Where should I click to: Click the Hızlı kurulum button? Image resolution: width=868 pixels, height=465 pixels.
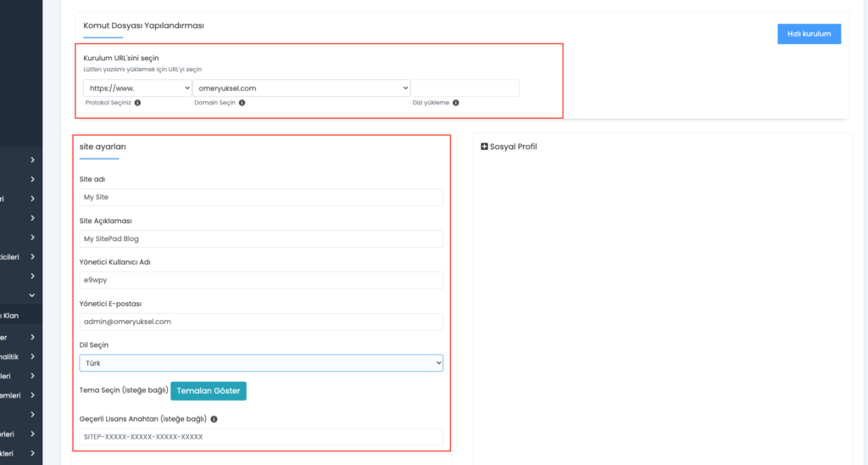(809, 34)
